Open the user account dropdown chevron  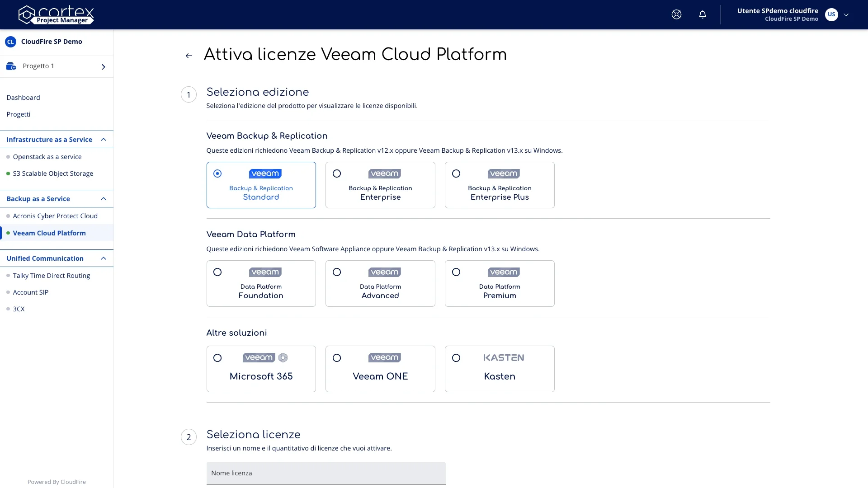[x=846, y=14]
